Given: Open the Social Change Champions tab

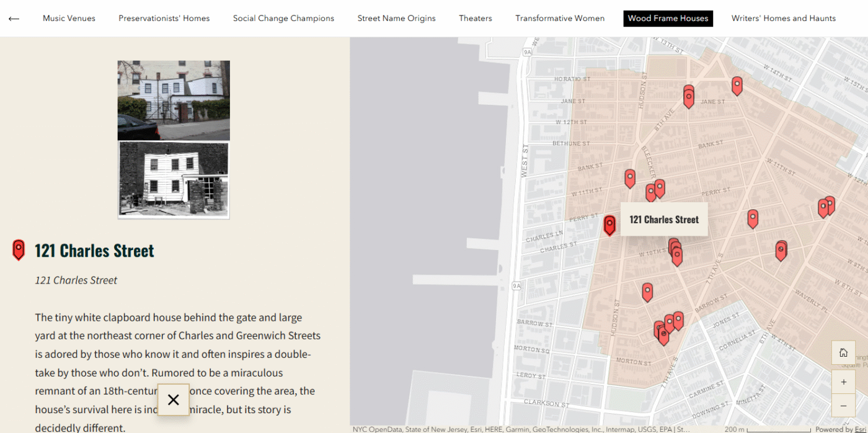Looking at the screenshot, I should click(x=283, y=19).
